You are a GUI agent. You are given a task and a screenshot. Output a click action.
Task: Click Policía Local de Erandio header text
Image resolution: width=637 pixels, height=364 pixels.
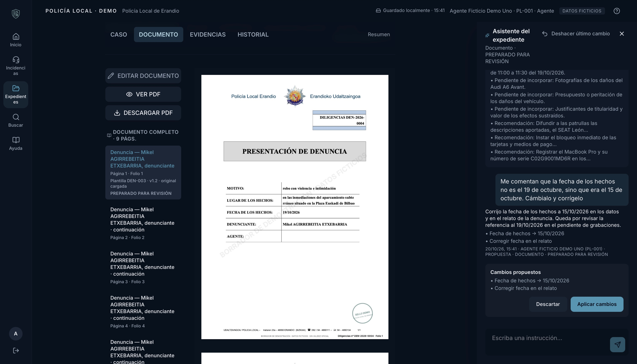click(x=151, y=11)
